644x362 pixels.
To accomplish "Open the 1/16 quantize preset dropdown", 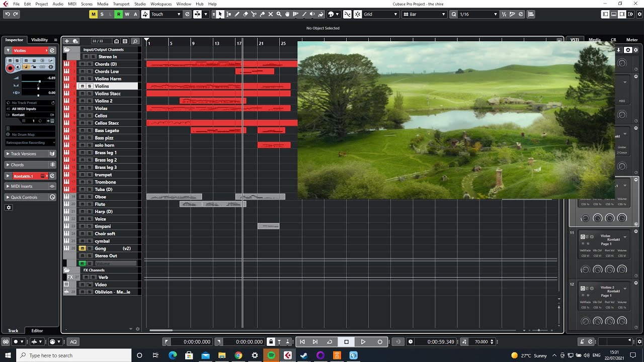I will pyautogui.click(x=478, y=14).
